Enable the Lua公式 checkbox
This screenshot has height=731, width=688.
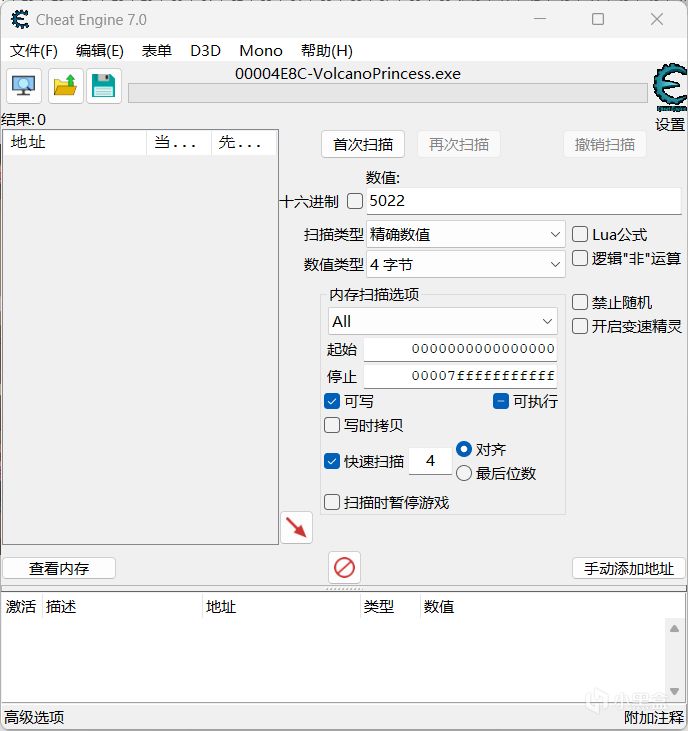click(579, 234)
